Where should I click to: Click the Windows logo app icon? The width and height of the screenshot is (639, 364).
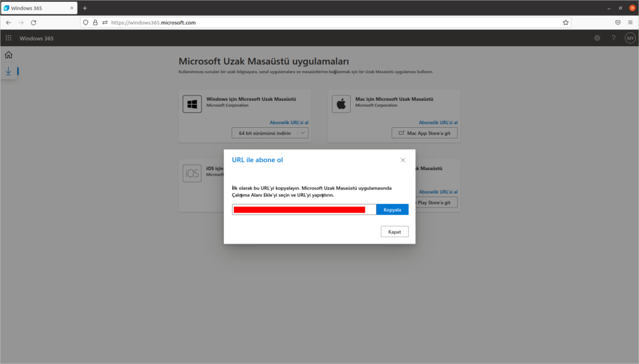(x=192, y=104)
